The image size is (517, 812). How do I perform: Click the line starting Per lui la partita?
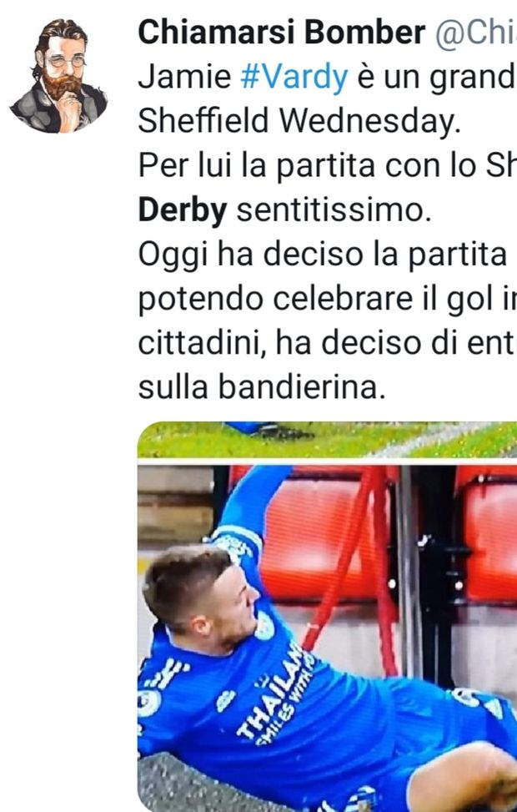[x=328, y=166]
